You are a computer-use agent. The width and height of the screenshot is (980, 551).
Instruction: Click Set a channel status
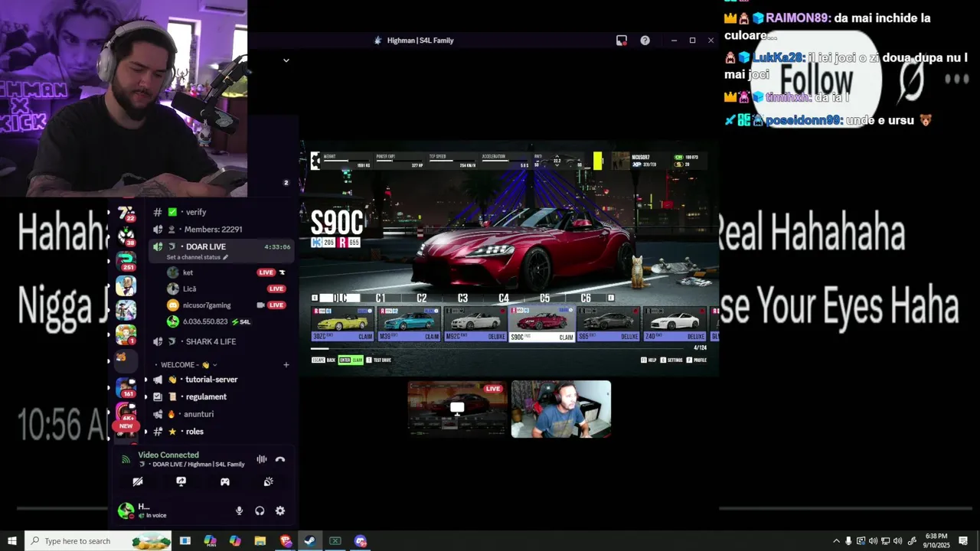[x=198, y=258]
